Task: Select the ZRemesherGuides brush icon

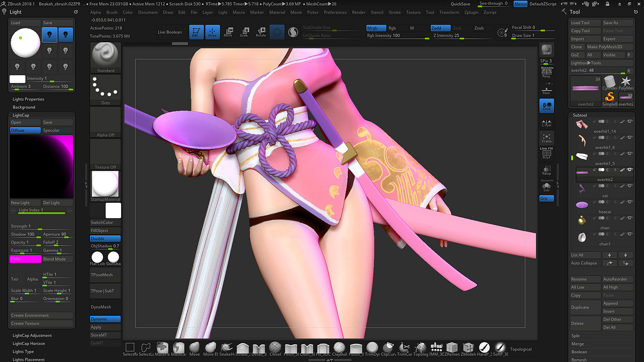Action: 452,349
